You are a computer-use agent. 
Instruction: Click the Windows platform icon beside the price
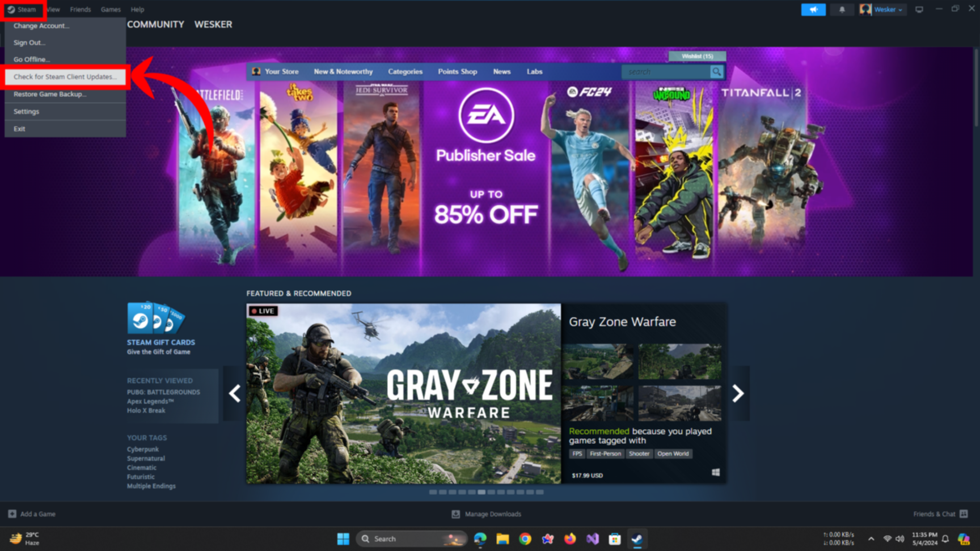[x=716, y=472]
